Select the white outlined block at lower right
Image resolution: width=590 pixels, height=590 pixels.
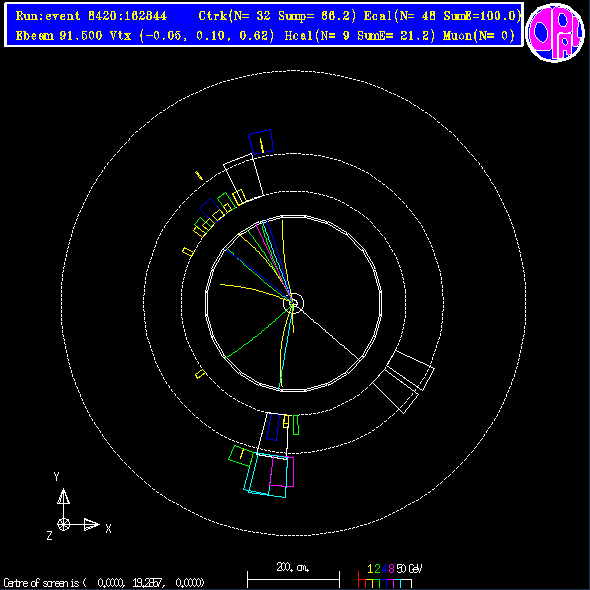pos(403,382)
